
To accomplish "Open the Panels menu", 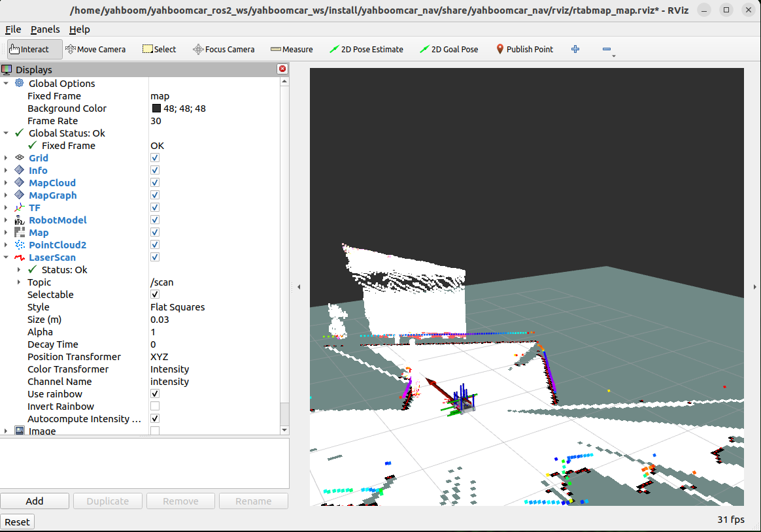I will pyautogui.click(x=45, y=29).
